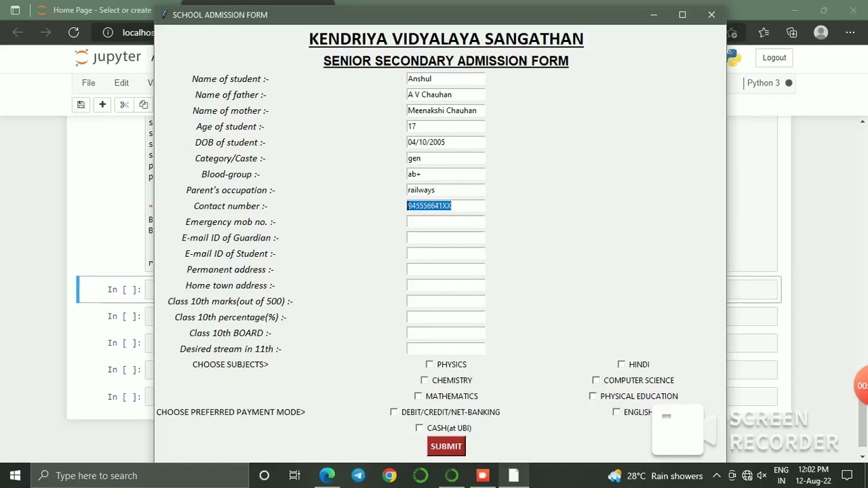868x488 pixels.
Task: Tick the PHYSICS subject checkbox
Action: 429,365
